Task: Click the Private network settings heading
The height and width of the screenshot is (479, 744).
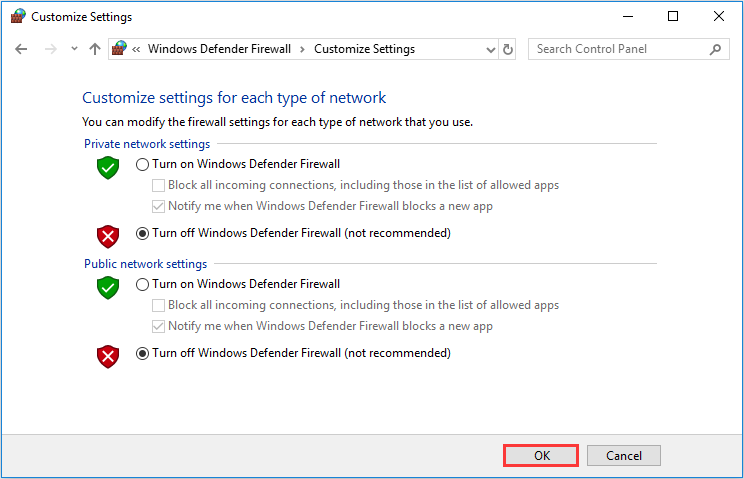Action: [147, 144]
